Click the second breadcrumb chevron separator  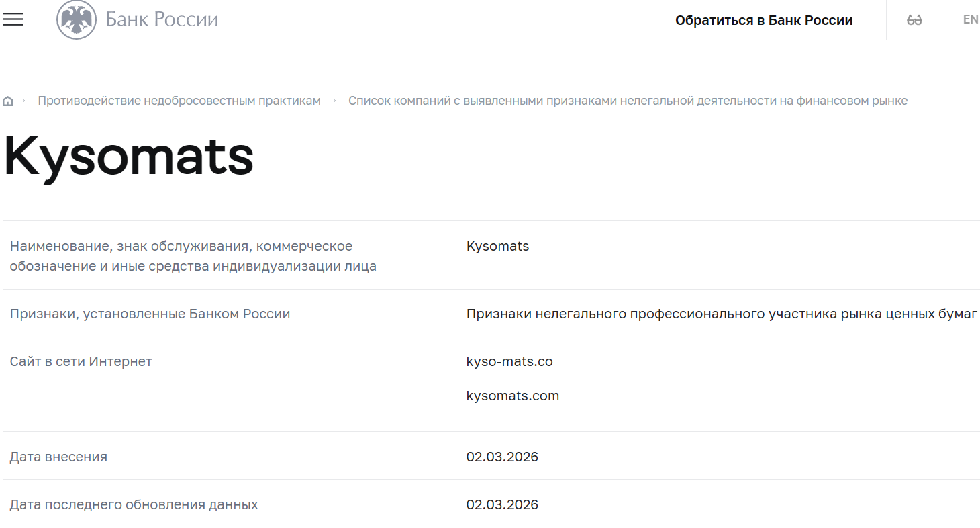pyautogui.click(x=334, y=100)
